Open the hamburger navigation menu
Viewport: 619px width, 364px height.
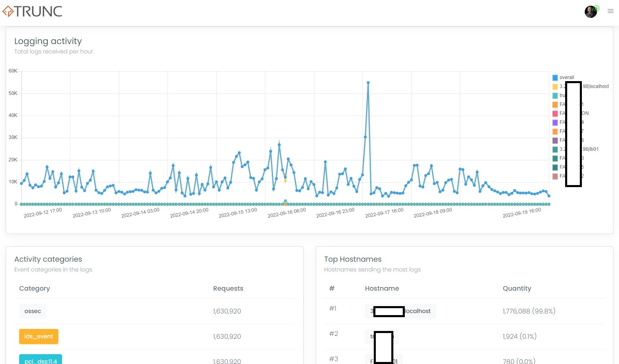coord(610,11)
